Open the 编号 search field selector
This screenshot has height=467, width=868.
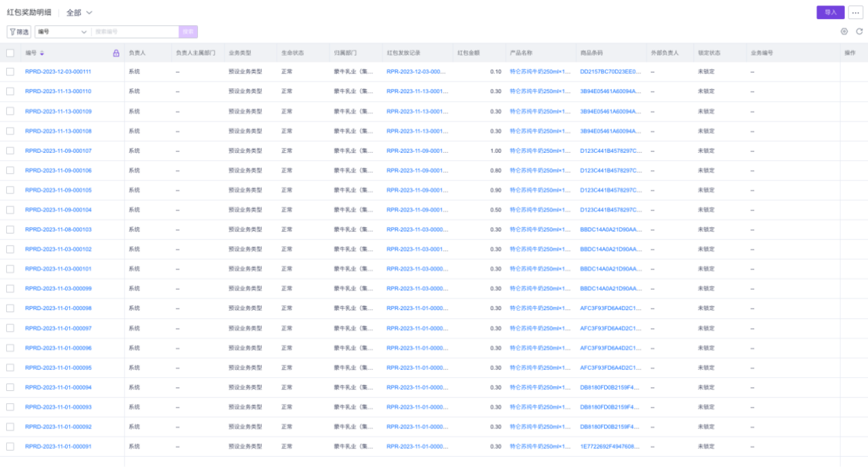[62, 32]
